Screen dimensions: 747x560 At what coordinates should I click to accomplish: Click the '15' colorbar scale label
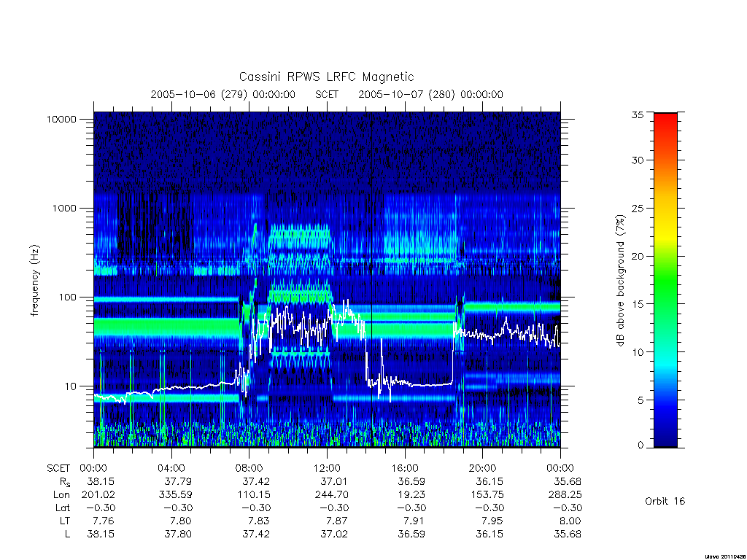pos(637,304)
